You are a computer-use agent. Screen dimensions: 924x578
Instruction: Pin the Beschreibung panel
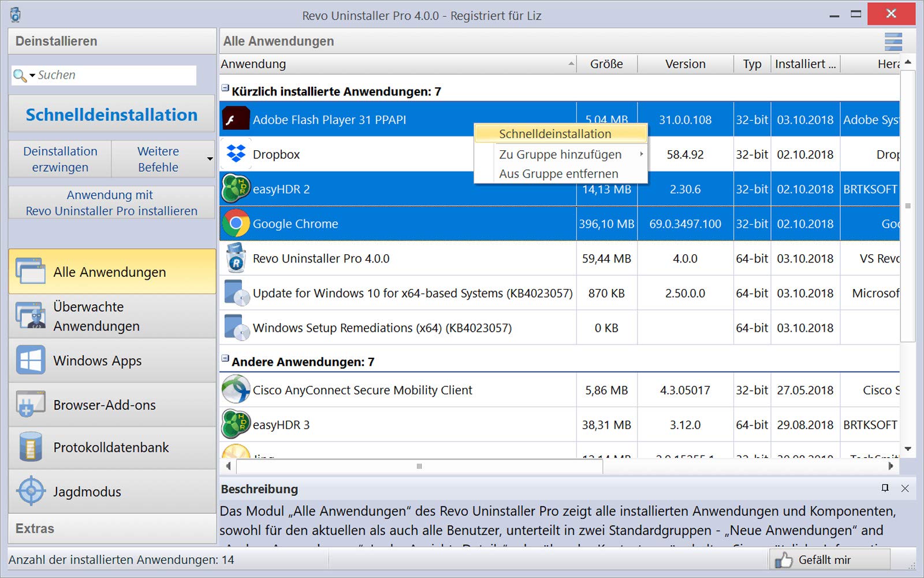coord(885,488)
